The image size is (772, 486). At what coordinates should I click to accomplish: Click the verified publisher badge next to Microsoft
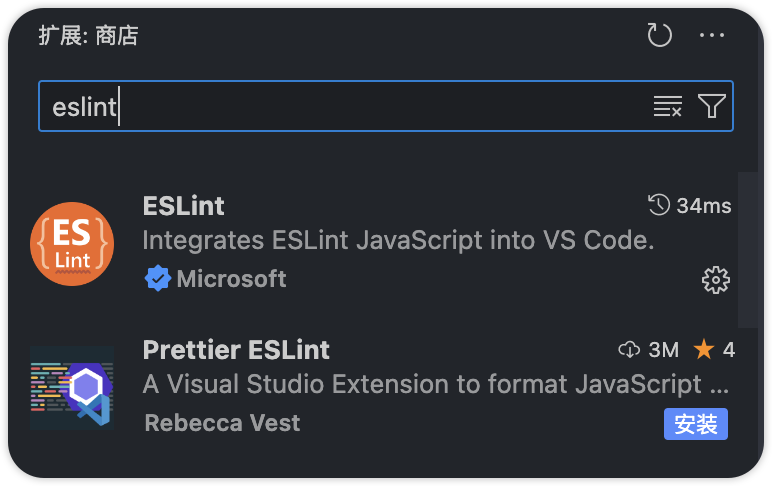pyautogui.click(x=158, y=280)
